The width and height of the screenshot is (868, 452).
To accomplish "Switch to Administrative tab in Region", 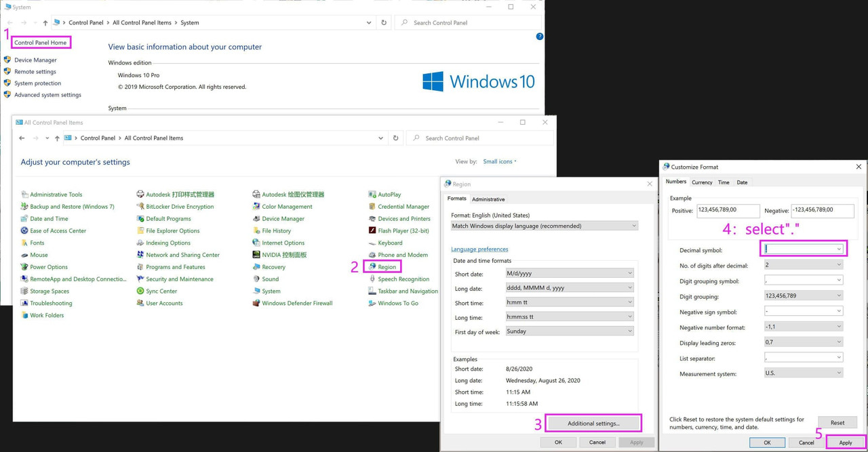I will click(488, 199).
